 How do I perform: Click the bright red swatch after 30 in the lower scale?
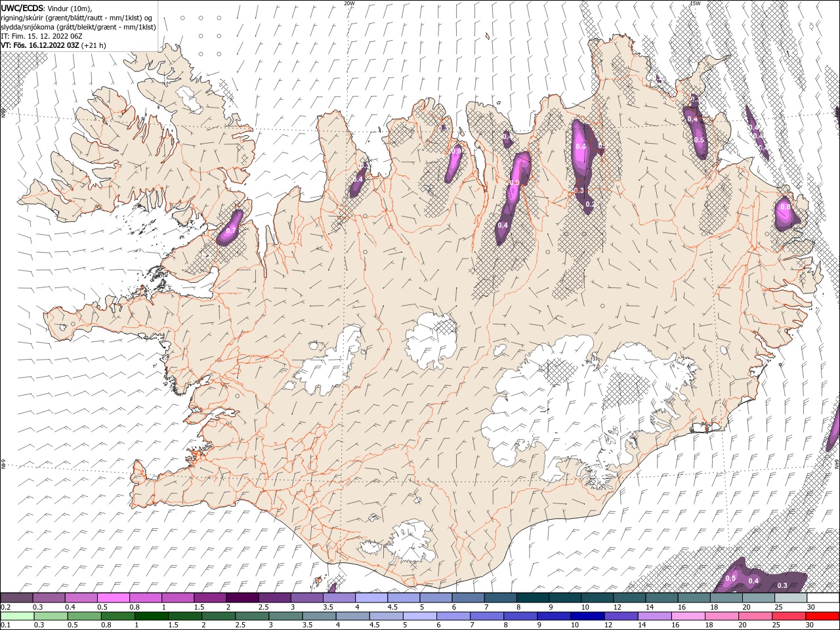[822, 616]
